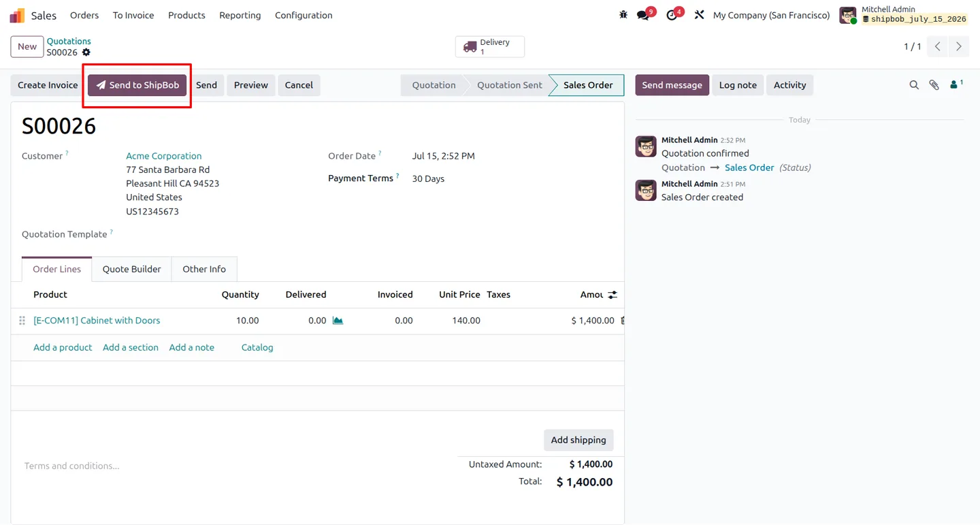The height and width of the screenshot is (525, 980).
Task: Open the Sales app home icon
Action: point(17,15)
